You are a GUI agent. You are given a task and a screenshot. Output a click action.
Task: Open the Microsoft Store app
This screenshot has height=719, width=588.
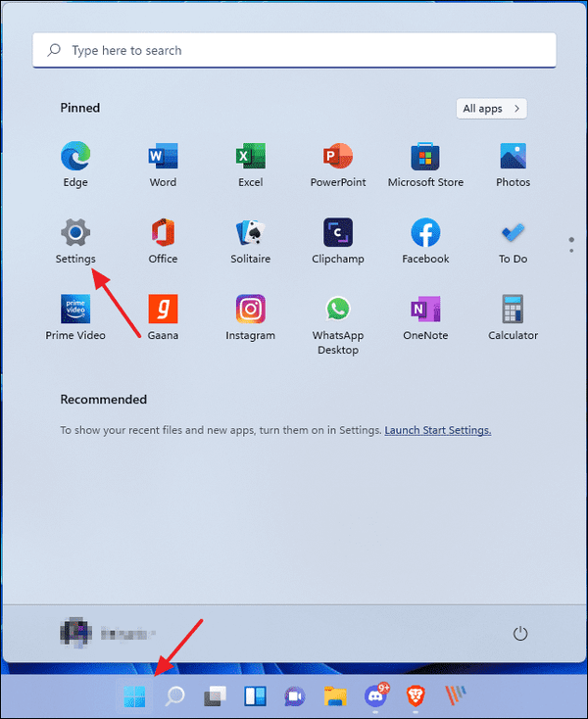tap(425, 165)
